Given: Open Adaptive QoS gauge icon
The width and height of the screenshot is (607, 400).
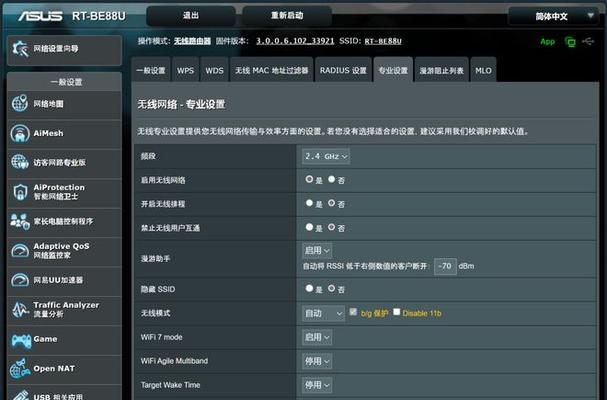Looking at the screenshot, I should click(20, 251).
